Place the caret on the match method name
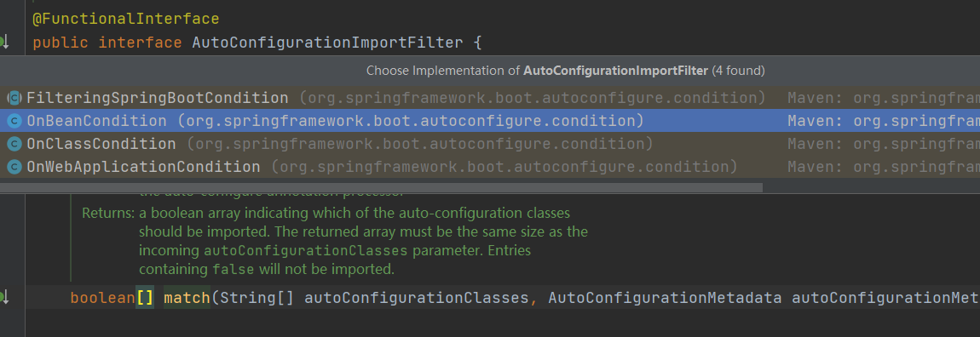The width and height of the screenshot is (980, 337). coord(187,298)
